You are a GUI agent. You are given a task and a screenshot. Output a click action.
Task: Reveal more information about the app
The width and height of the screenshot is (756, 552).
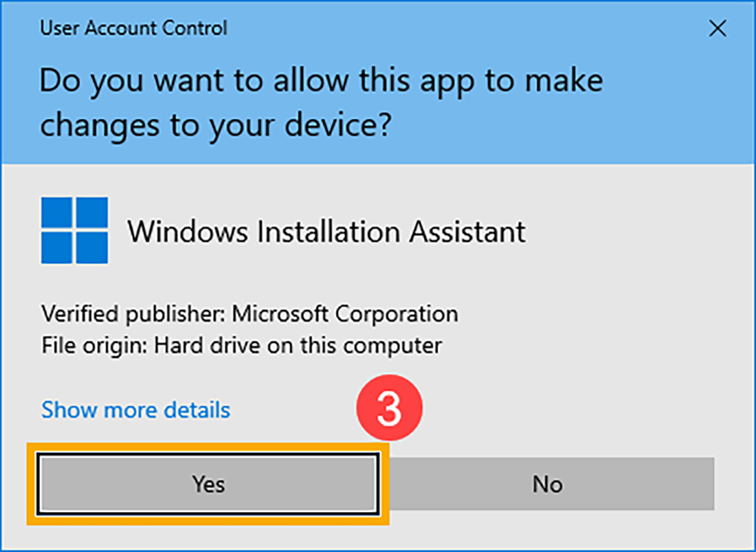(x=135, y=410)
